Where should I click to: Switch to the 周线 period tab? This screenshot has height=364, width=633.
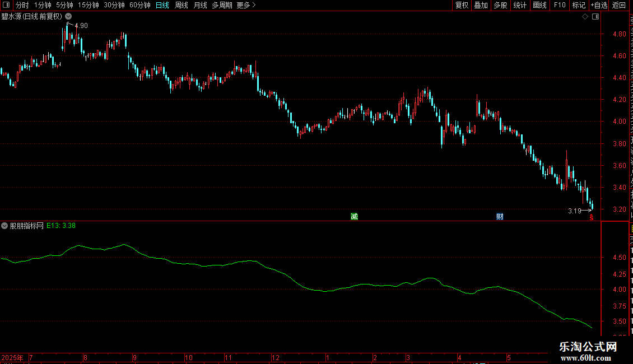coord(181,5)
